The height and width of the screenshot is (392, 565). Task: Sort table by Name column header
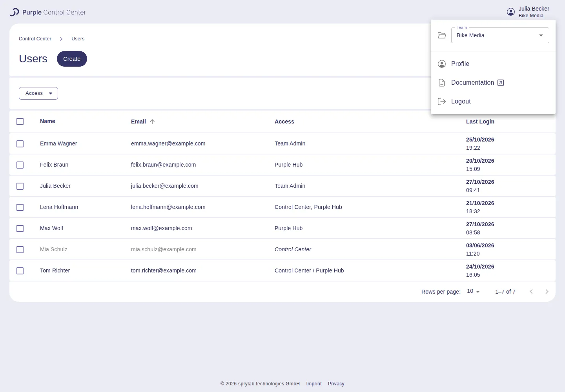click(47, 121)
